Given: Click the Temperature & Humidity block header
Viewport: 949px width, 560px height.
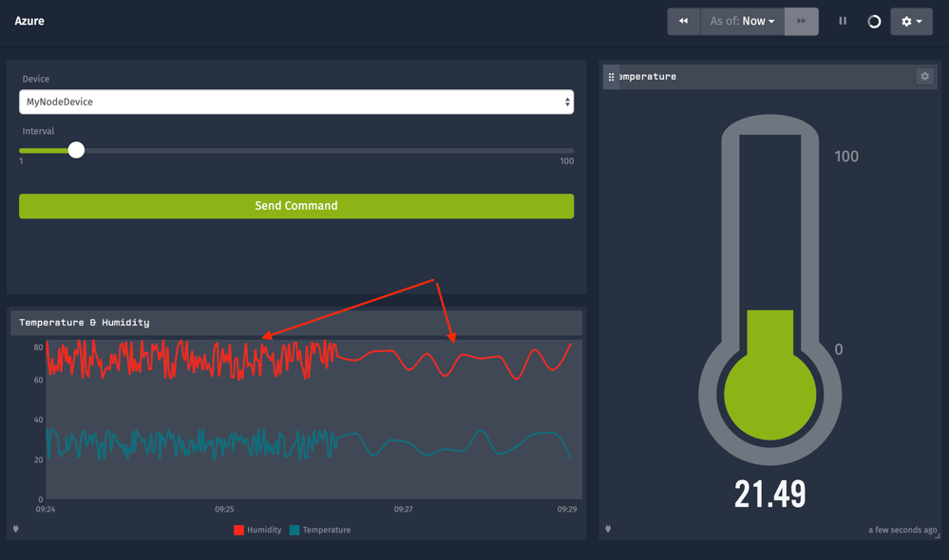Looking at the screenshot, I should [x=296, y=323].
